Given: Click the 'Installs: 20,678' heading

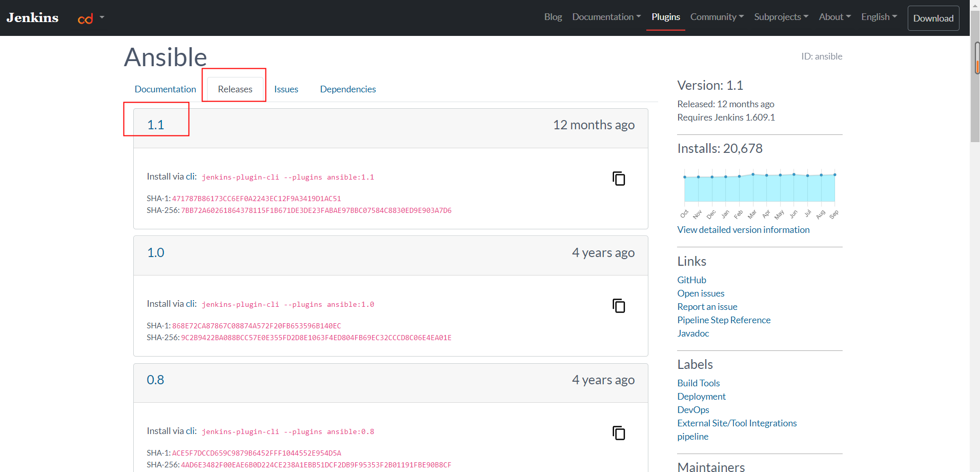Looking at the screenshot, I should pos(720,148).
